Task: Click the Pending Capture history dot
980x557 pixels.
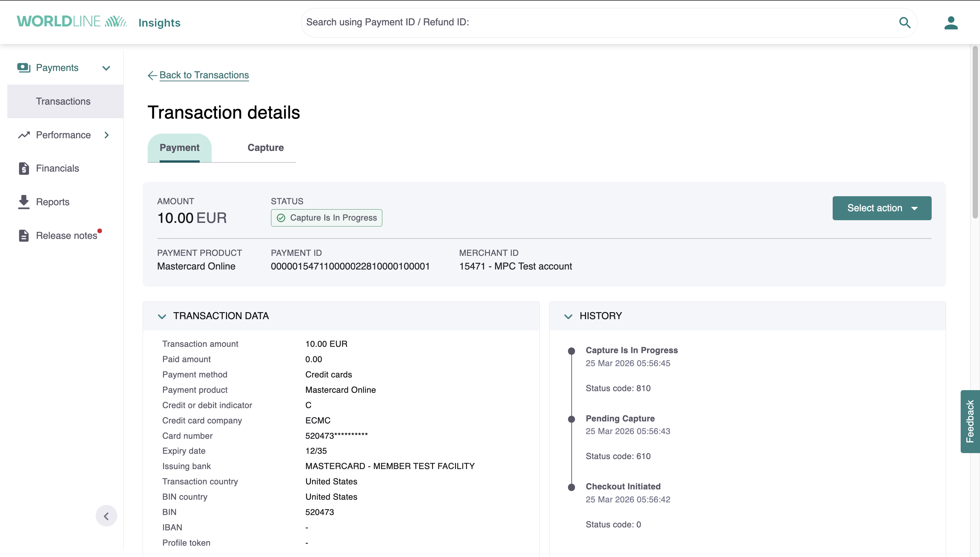Action: coord(571,419)
